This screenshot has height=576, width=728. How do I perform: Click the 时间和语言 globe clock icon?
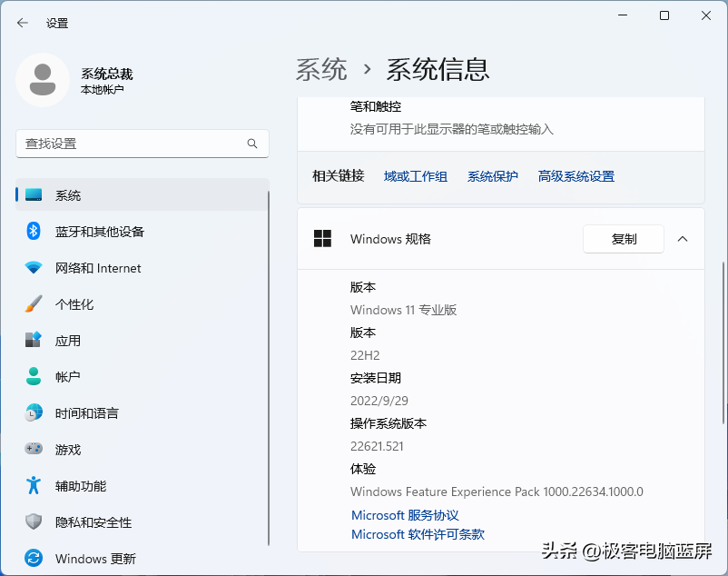(x=34, y=412)
